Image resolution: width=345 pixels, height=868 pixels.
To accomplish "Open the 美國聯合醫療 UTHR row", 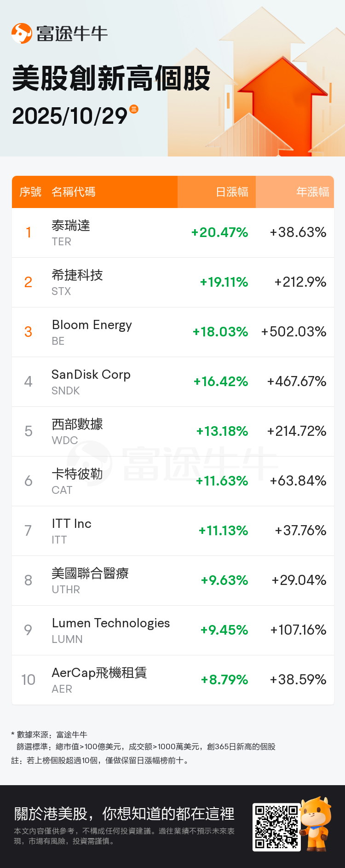I will (172, 581).
